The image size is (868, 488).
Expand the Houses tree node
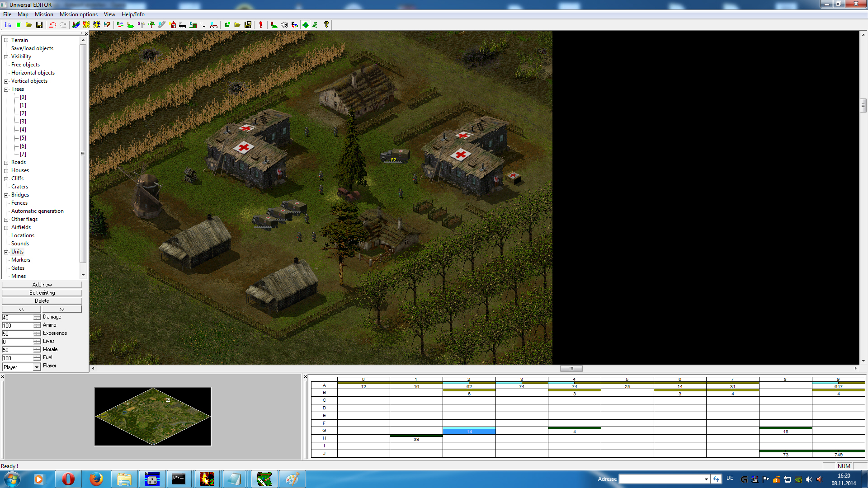pyautogui.click(x=6, y=170)
